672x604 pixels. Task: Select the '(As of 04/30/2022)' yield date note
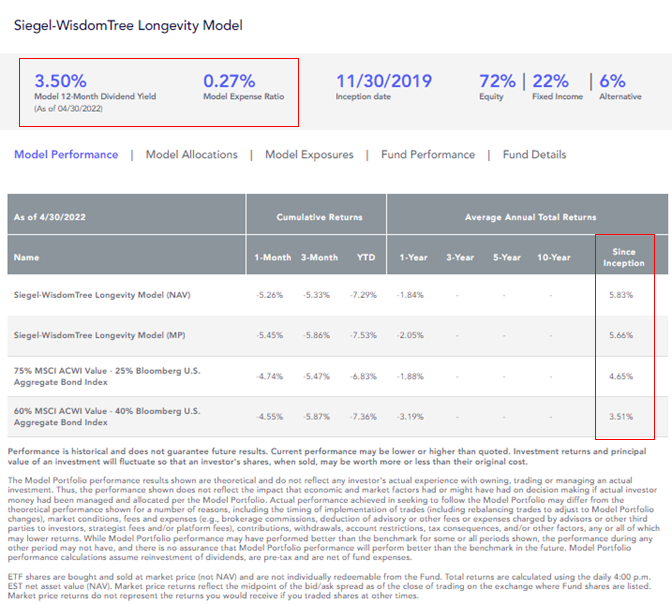69,109
